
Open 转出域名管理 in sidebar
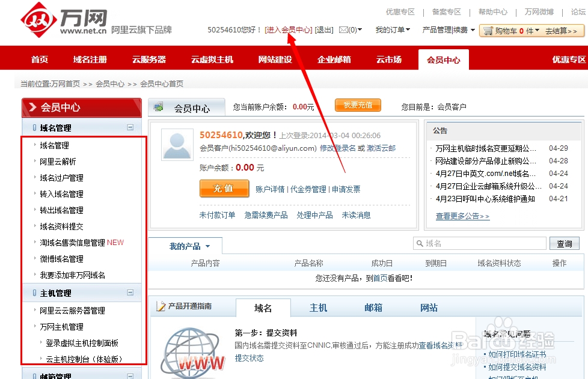click(x=61, y=210)
